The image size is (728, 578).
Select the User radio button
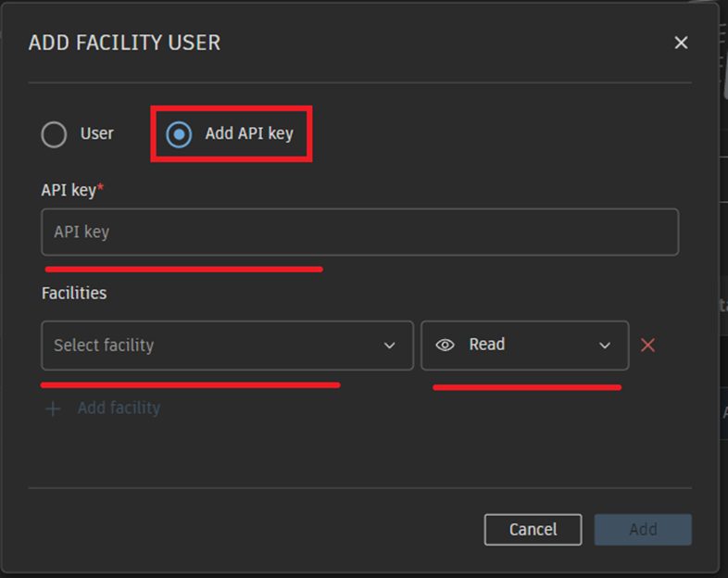coord(55,134)
